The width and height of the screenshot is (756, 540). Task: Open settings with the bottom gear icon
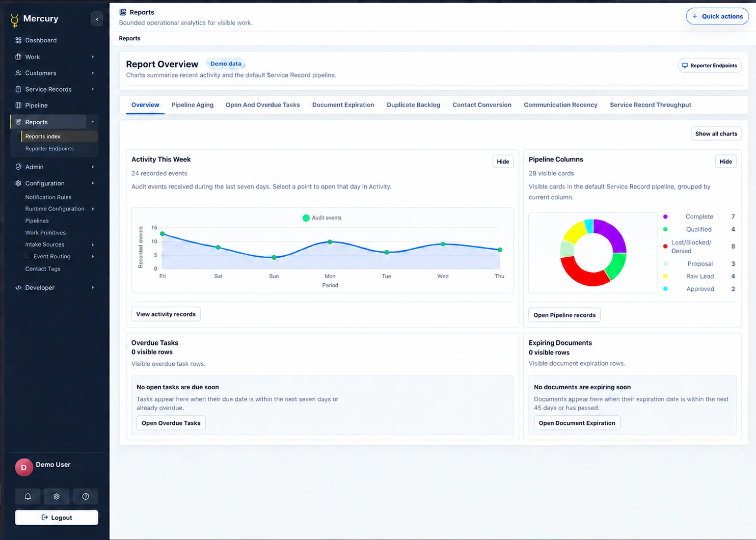(57, 496)
